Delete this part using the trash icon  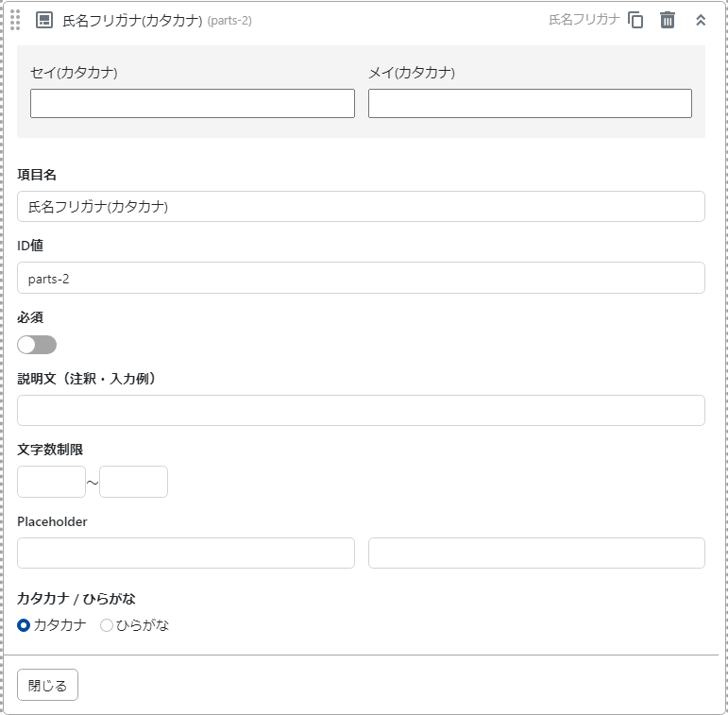coord(668,20)
